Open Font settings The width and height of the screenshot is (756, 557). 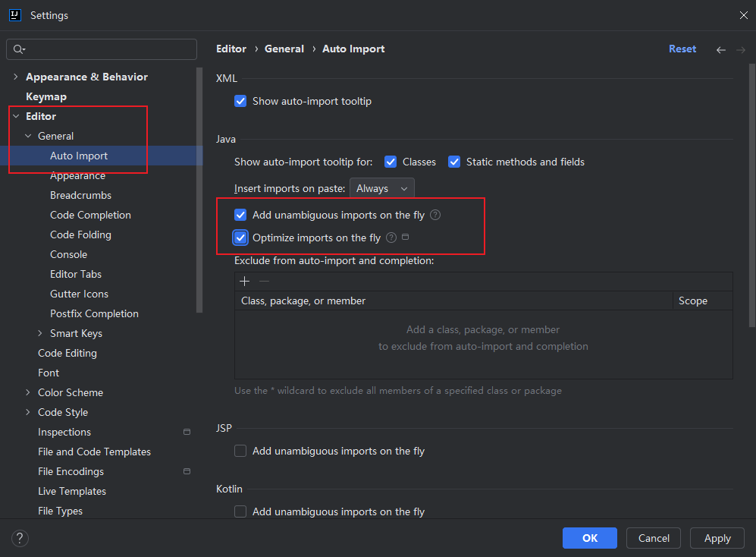49,373
